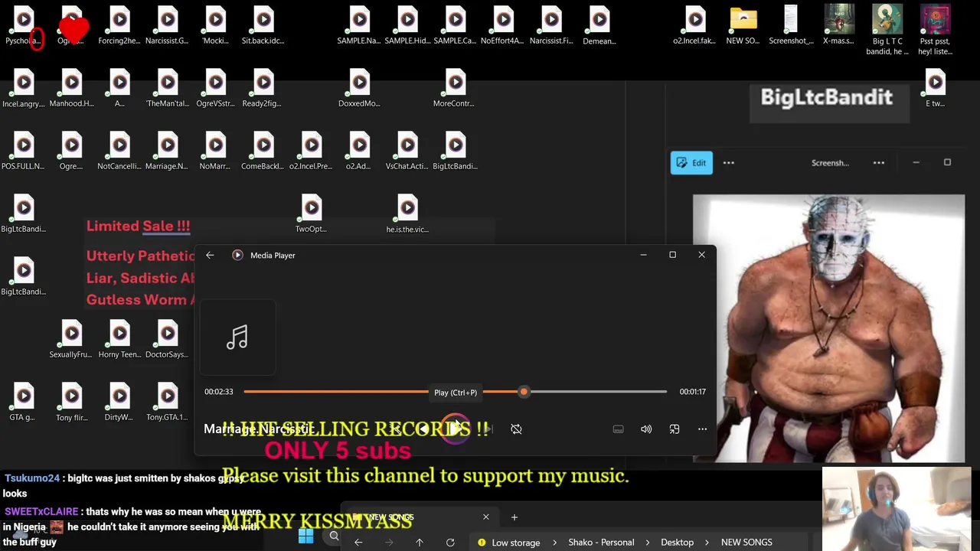
Task: Click NEW SONGS breadcrumb in address bar
Action: 746,543
